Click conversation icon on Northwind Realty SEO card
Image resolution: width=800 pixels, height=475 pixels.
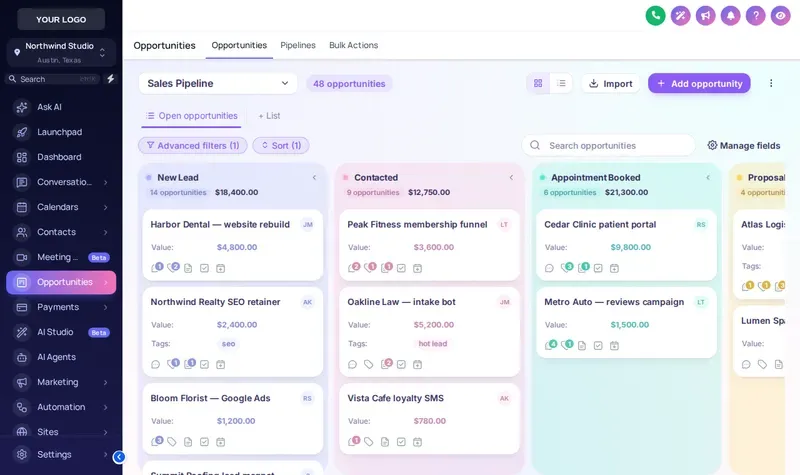click(156, 364)
